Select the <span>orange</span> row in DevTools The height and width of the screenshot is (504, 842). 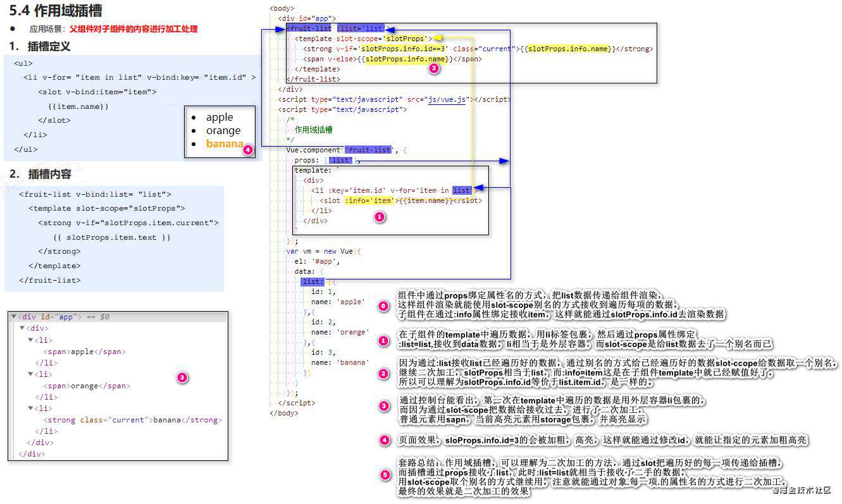coord(86,386)
